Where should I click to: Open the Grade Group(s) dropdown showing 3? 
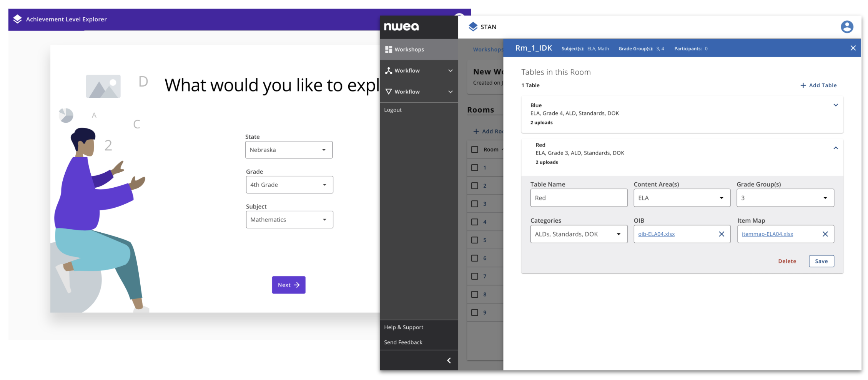785,198
